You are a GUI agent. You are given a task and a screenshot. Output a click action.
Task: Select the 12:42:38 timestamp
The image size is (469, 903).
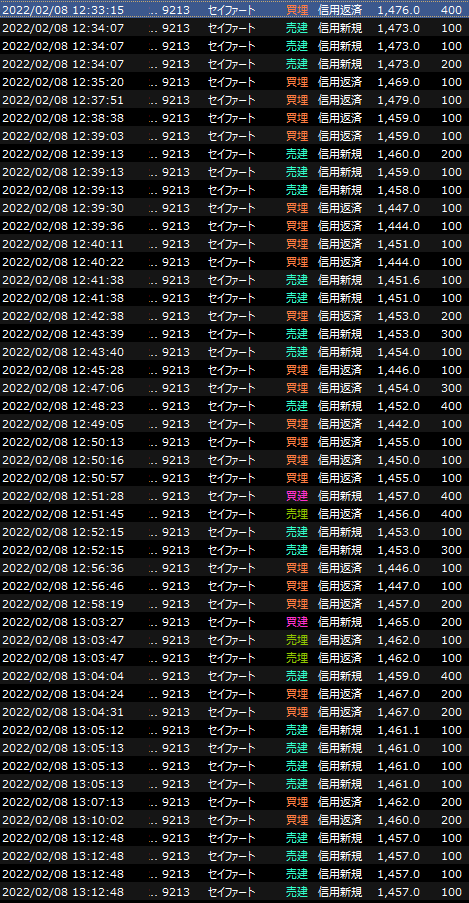[x=63, y=316]
